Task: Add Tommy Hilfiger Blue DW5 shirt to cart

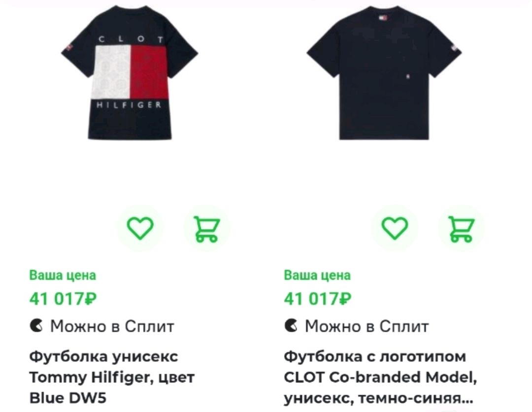Action: click(206, 228)
